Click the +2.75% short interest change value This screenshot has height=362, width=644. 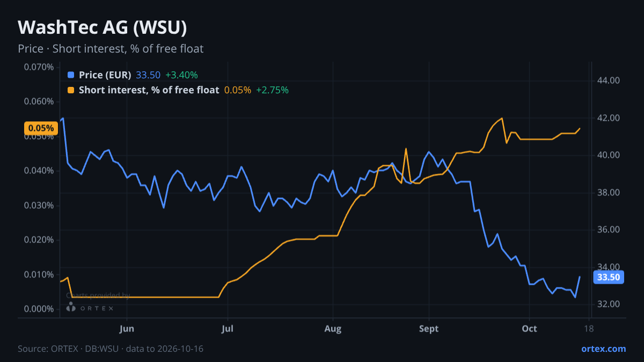click(272, 90)
